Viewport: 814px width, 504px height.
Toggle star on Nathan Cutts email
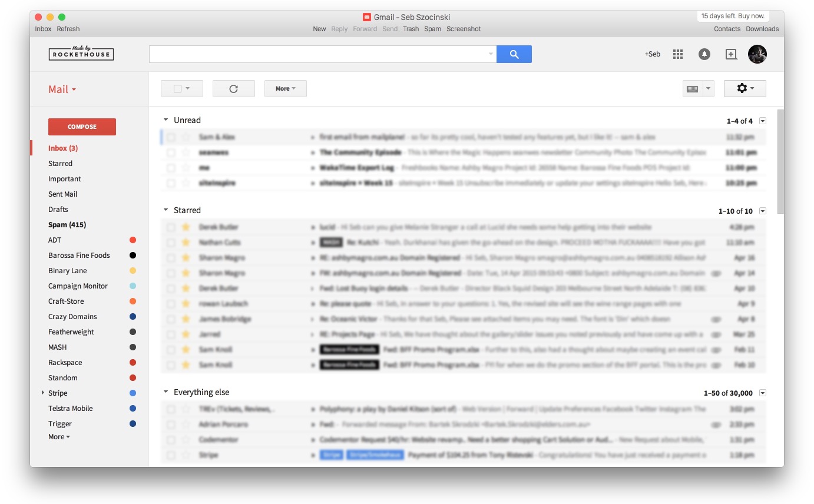186,243
